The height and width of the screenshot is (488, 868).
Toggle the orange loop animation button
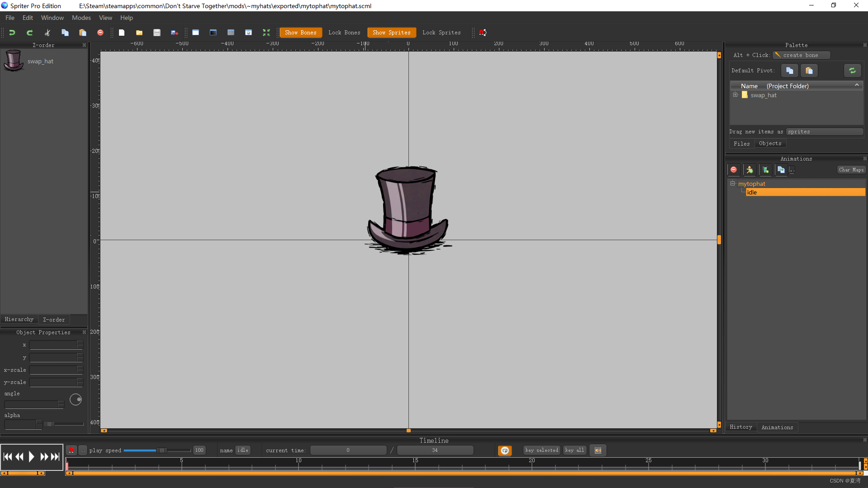click(505, 450)
